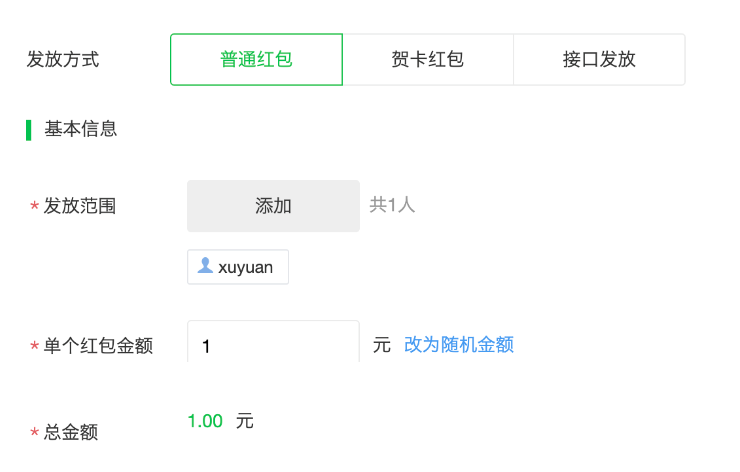Click the 改为随机金额 link
The height and width of the screenshot is (472, 740).
(x=459, y=345)
